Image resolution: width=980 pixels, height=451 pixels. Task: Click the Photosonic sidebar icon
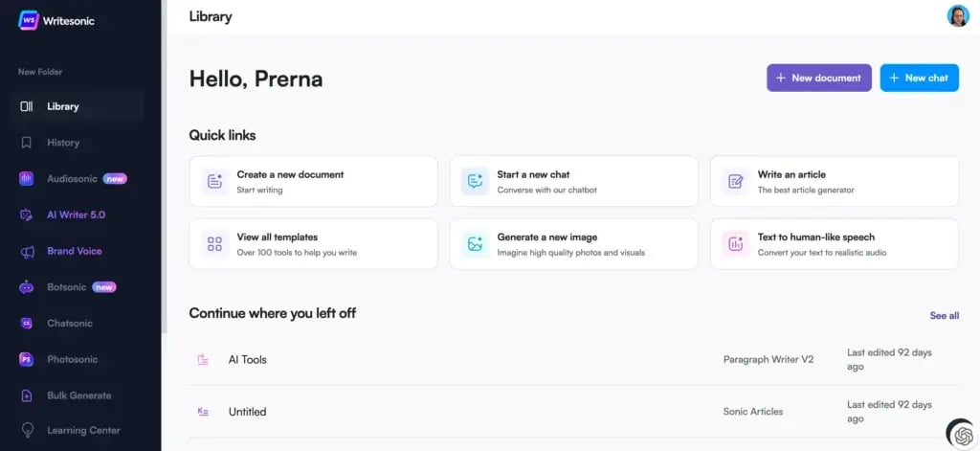tap(27, 359)
